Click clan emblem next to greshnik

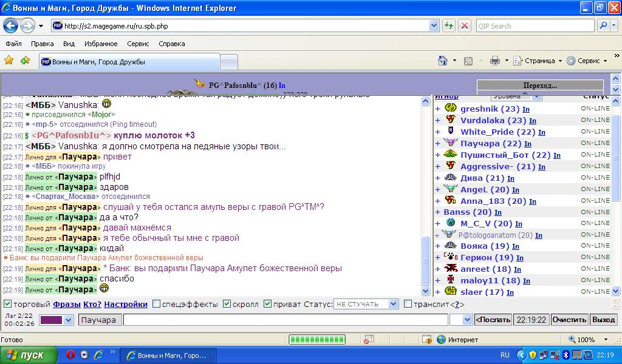tap(450, 108)
